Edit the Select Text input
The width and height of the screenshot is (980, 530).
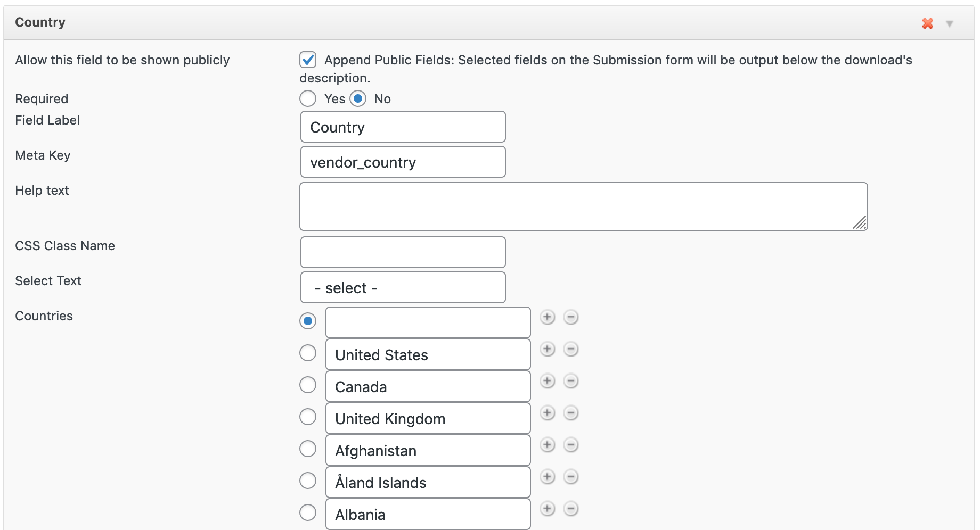click(403, 288)
